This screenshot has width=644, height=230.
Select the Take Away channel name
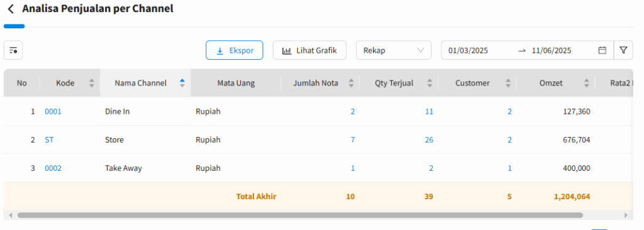123,168
